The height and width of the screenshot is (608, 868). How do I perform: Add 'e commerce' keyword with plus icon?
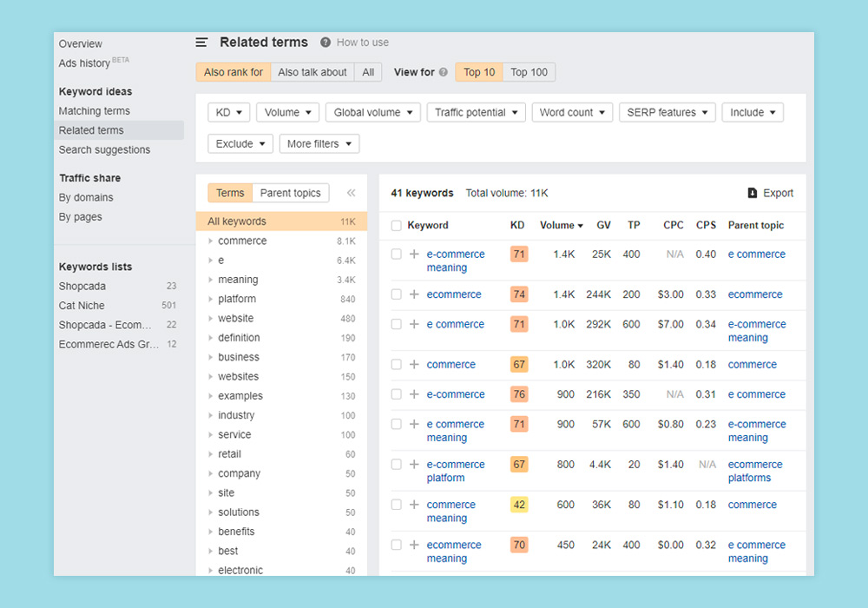click(x=414, y=325)
